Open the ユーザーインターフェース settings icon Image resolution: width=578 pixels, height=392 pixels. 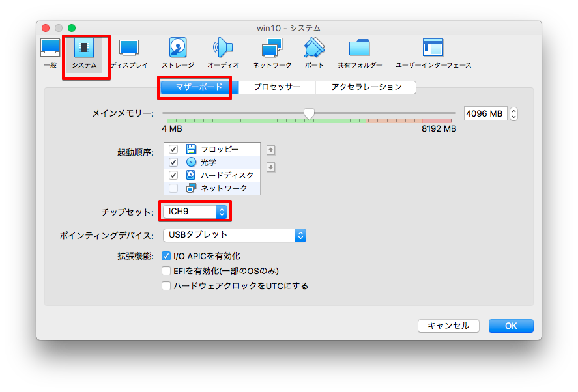pos(433,54)
